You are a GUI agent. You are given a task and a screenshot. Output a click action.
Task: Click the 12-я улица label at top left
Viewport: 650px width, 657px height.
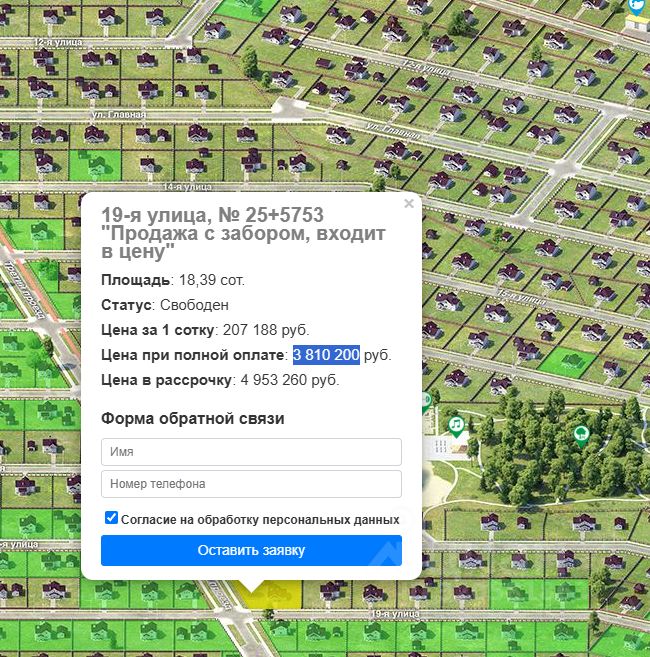pyautogui.click(x=58, y=42)
